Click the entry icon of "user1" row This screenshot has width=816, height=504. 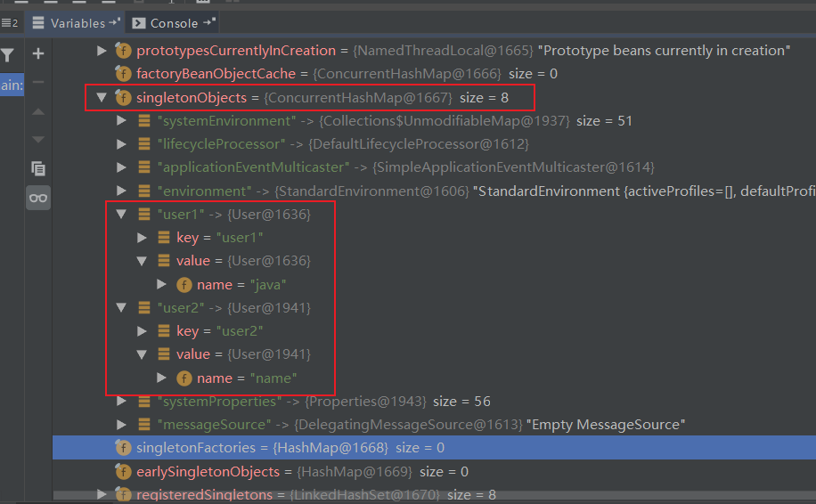[x=144, y=214]
